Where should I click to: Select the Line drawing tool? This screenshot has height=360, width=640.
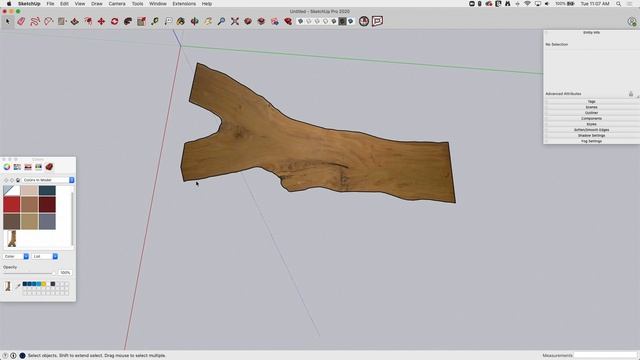click(35, 21)
